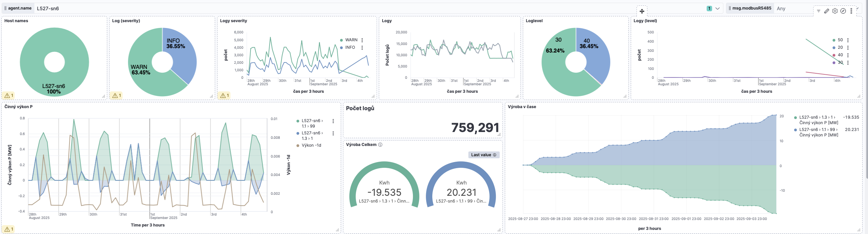Click warning badge on Log (severity) panel

117,96
